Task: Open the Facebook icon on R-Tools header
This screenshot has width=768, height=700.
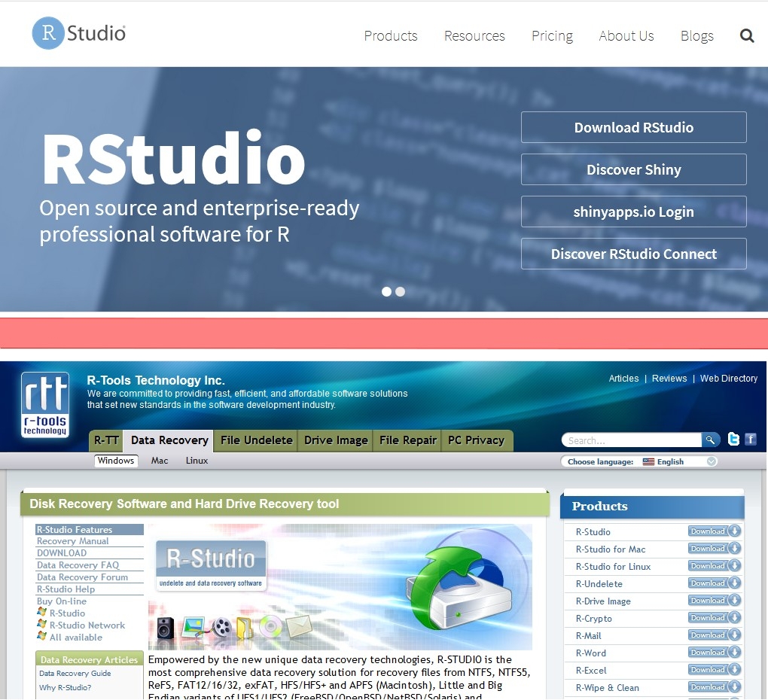Action: [x=751, y=439]
